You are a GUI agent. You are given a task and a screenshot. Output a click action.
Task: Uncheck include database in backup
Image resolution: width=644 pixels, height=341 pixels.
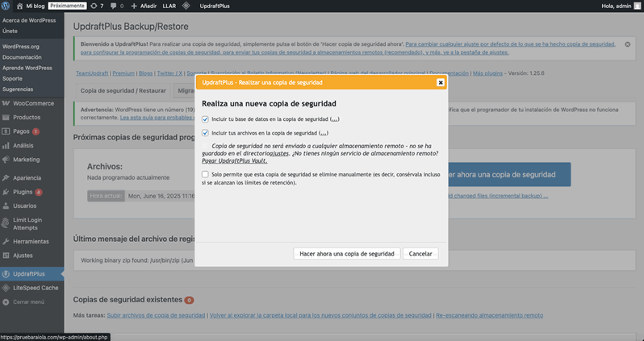pyautogui.click(x=205, y=119)
